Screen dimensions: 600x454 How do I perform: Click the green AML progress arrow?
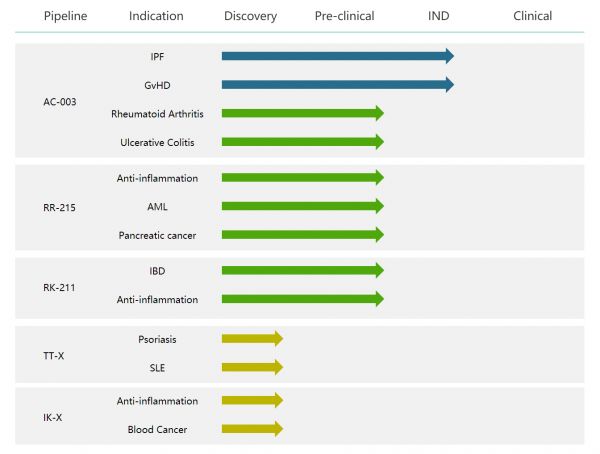(x=302, y=206)
